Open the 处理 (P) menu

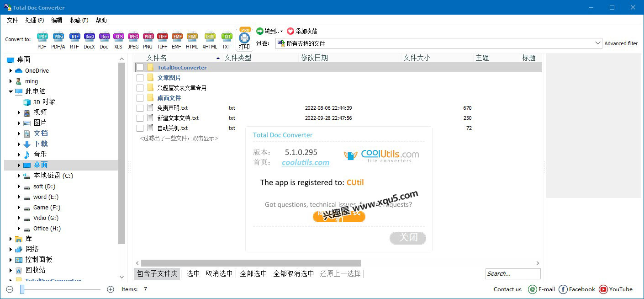[35, 20]
